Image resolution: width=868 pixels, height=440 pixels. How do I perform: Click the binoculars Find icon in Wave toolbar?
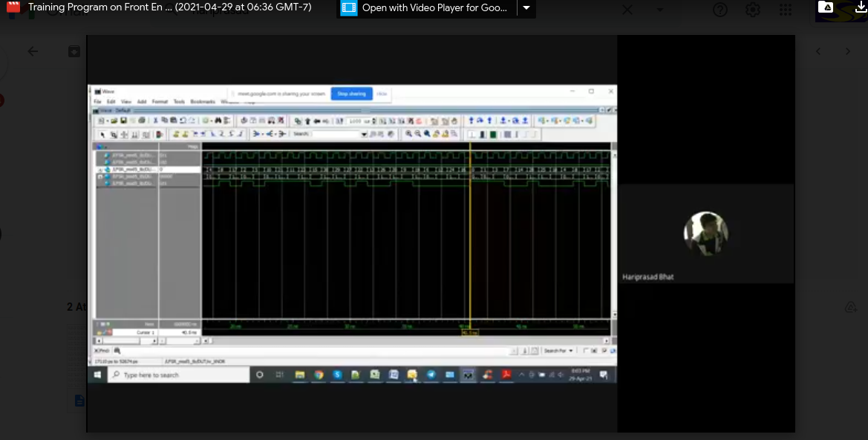point(218,120)
